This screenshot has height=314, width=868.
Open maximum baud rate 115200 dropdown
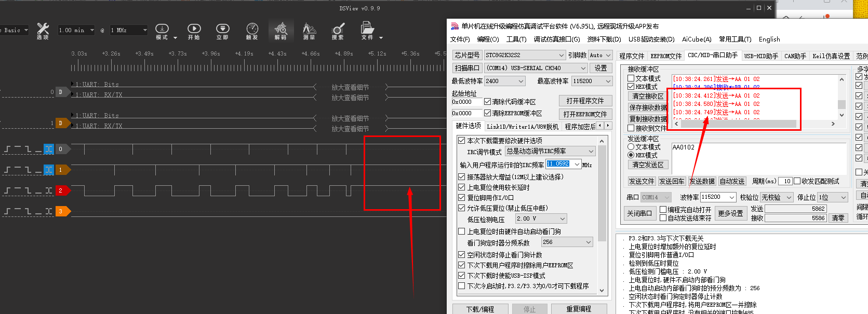pos(592,81)
